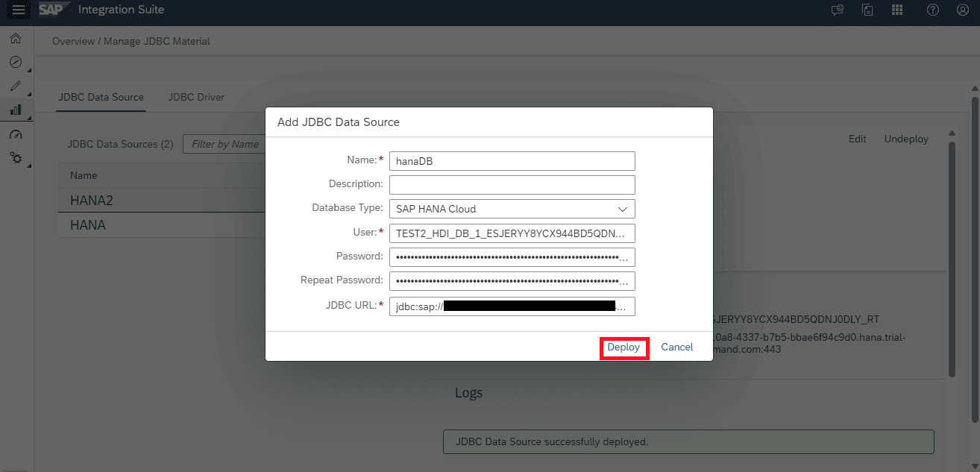The height and width of the screenshot is (472, 980).
Task: Open the nine-dot product switcher grid
Action: tap(897, 10)
